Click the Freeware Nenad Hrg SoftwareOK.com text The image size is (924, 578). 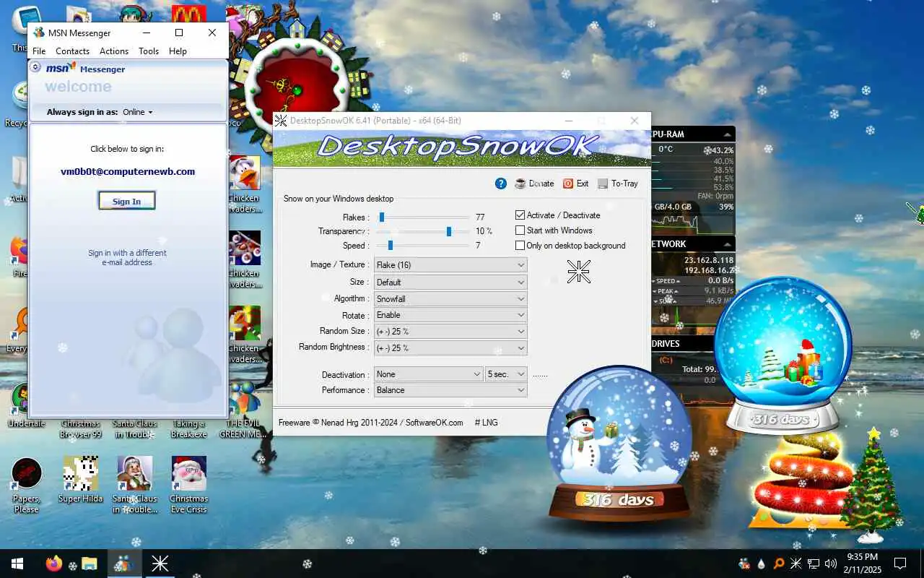(371, 423)
